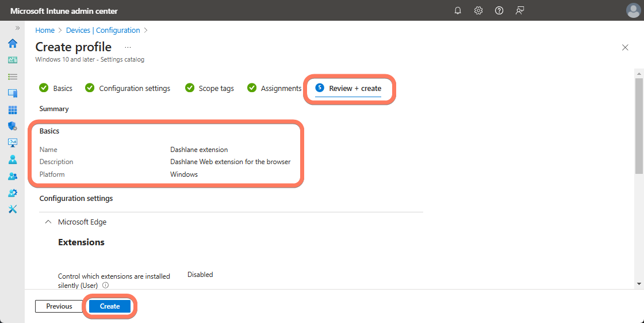Go to the Assignments step
644x323 pixels.
(x=281, y=88)
